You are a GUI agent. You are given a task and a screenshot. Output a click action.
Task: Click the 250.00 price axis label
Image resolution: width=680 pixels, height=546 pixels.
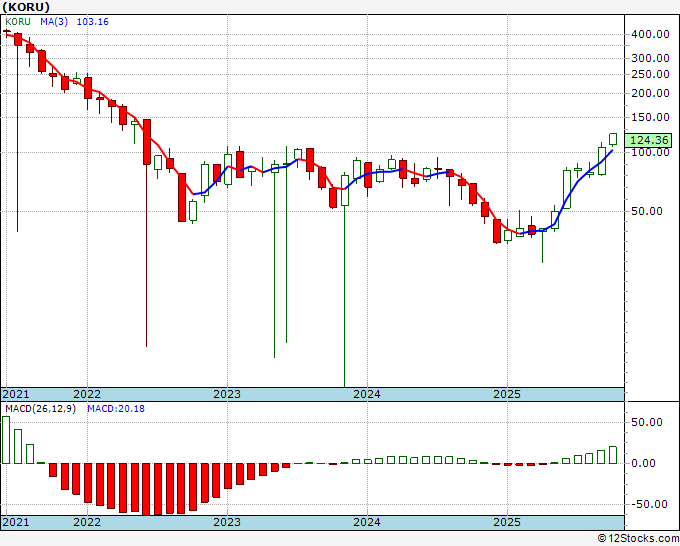coord(649,74)
